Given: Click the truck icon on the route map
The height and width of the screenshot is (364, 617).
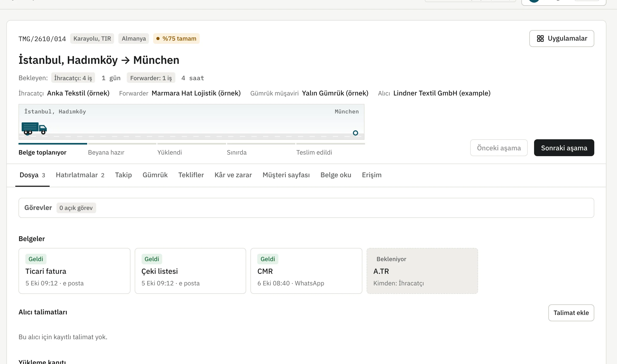Looking at the screenshot, I should (34, 128).
